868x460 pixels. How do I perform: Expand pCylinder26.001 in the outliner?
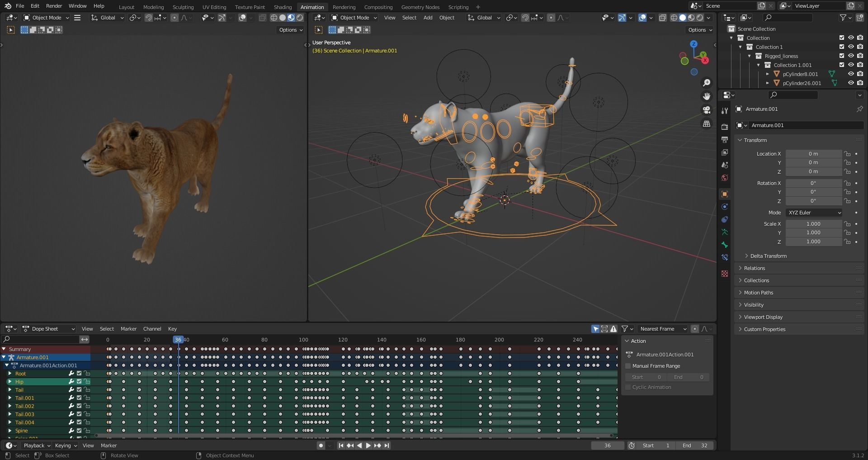coord(767,83)
